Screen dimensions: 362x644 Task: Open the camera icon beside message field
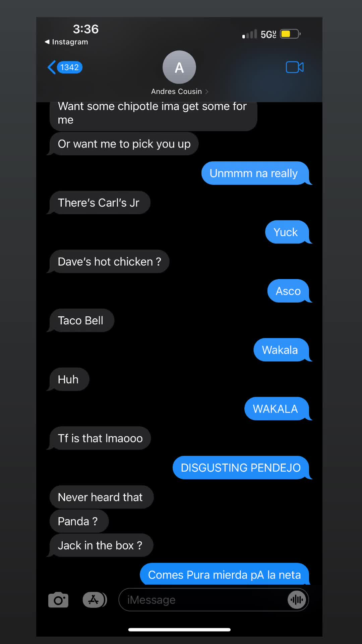58,600
